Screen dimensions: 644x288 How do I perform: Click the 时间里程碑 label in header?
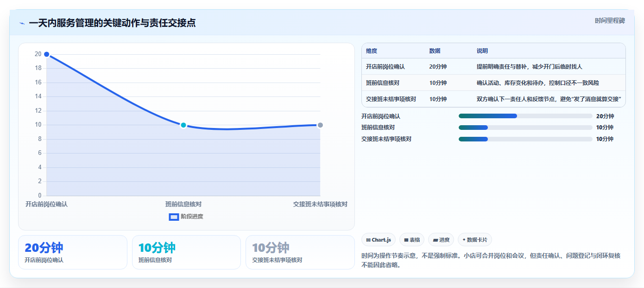click(x=610, y=20)
